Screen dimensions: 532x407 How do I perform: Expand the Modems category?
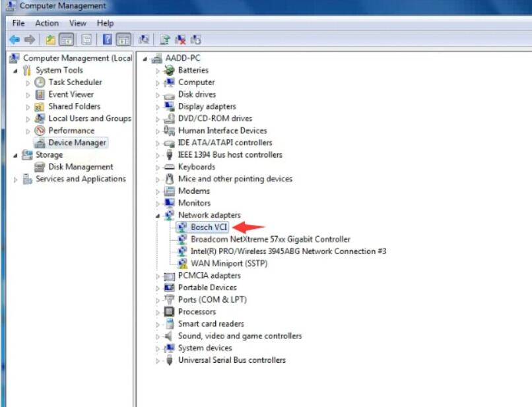(158, 192)
